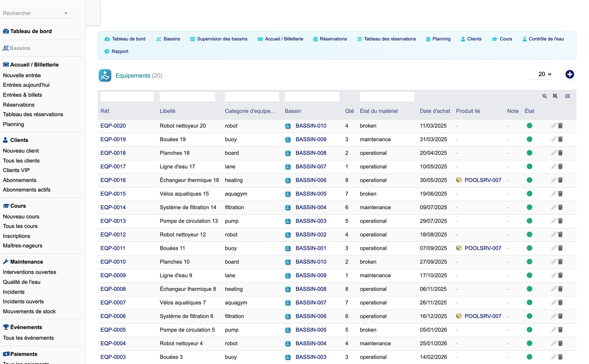
Task: Open the Clients tab in top menu
Action: tap(471, 39)
